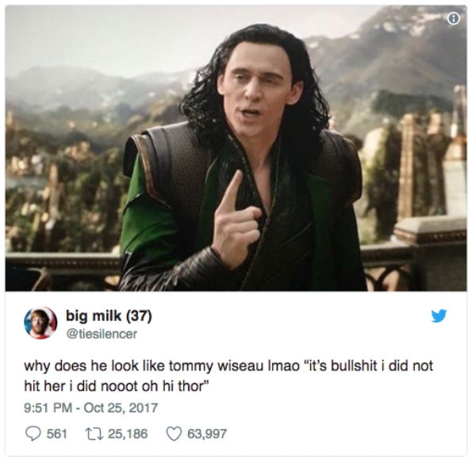476x467 pixels.
Task: Click the reply speech bubble icon
Action: pyautogui.click(x=33, y=434)
